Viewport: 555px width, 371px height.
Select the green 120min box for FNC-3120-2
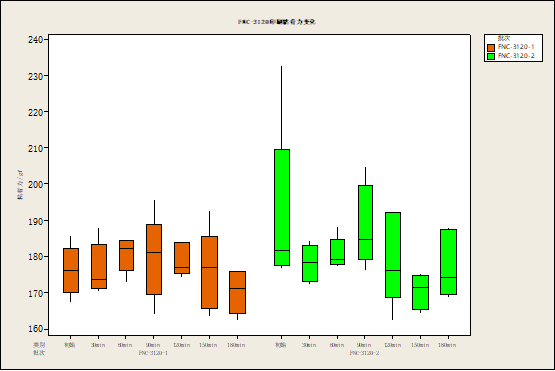(393, 255)
